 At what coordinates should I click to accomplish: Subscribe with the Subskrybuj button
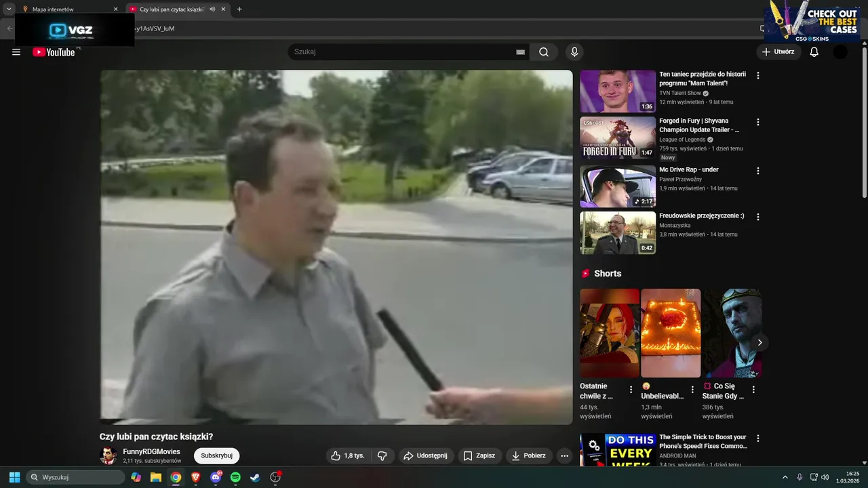tap(216, 455)
